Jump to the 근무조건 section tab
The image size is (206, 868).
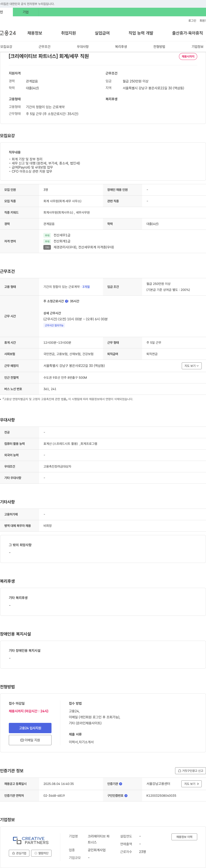44,47
